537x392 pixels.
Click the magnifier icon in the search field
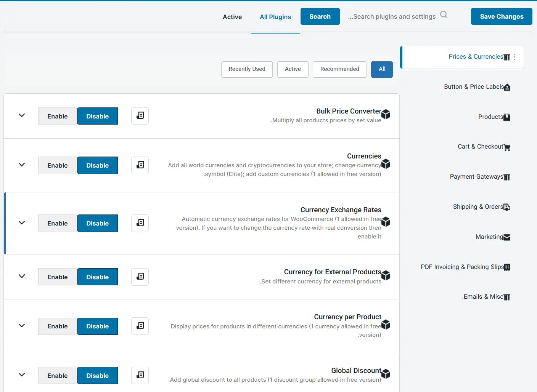pos(444,15)
